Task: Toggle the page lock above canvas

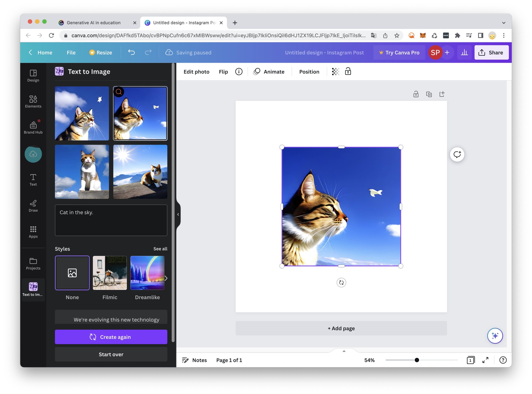Action: [x=416, y=94]
